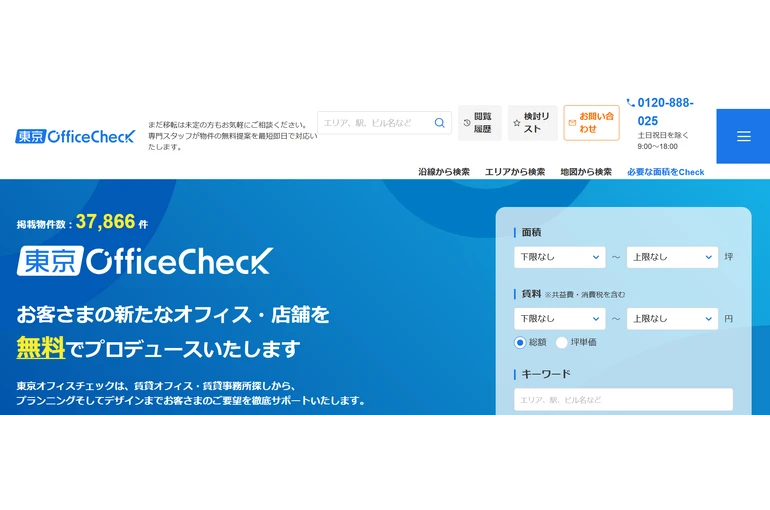This screenshot has height=510, width=770.
Task: Open 検討リスト favorites list
Action: pos(532,123)
